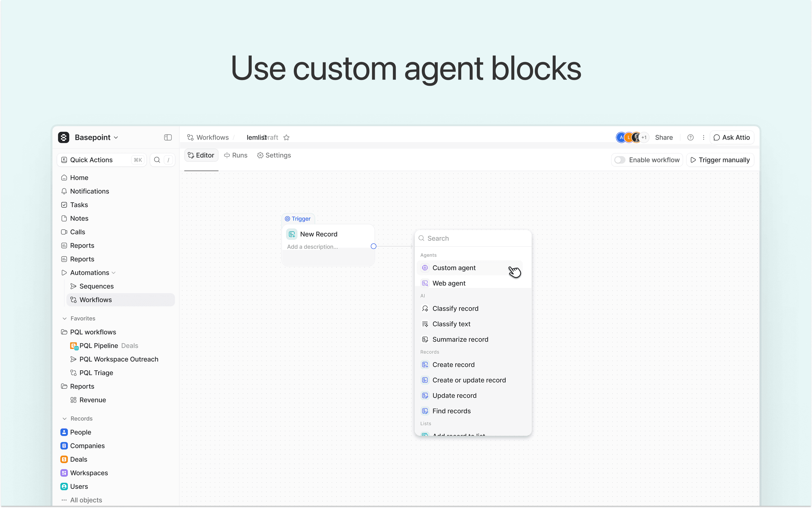
Task: Choose Summarize record block
Action: [470, 339]
